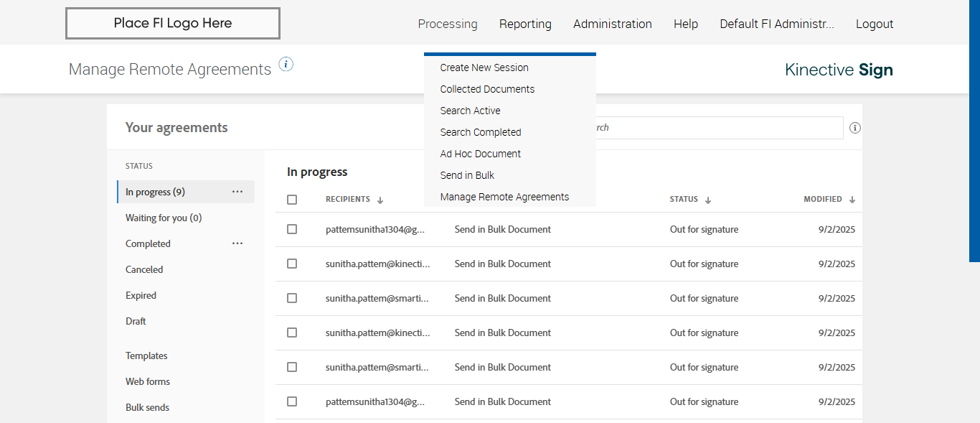Viewport: 980px width, 423px height.
Task: Click the Place FI Logo Here image
Action: 173,24
